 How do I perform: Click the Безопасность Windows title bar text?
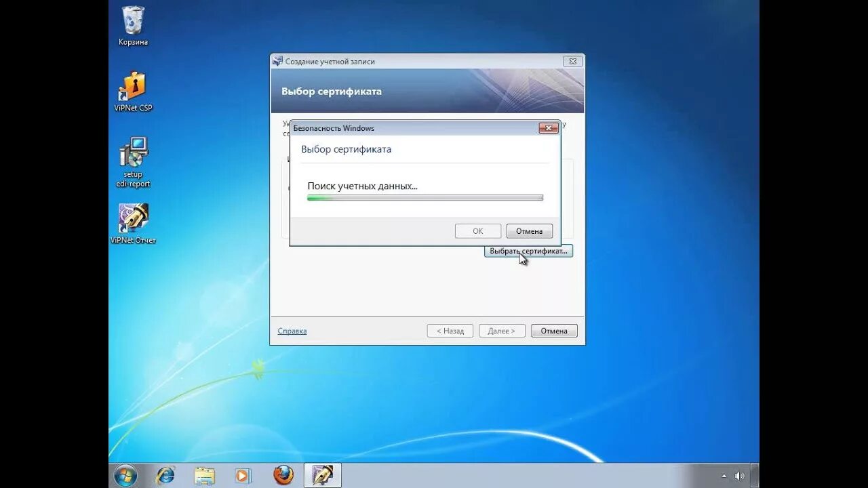334,128
